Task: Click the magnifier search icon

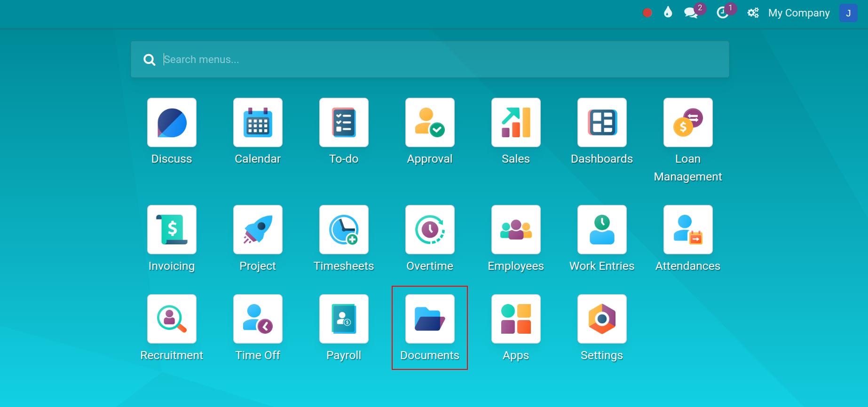Action: pyautogui.click(x=150, y=60)
